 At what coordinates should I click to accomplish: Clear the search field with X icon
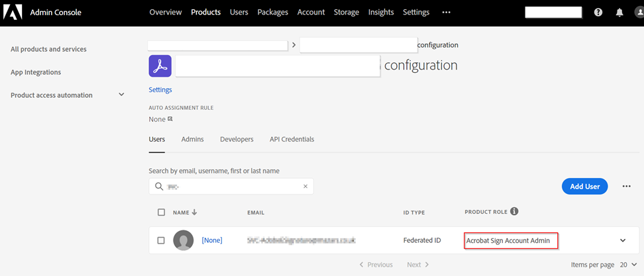pyautogui.click(x=305, y=186)
